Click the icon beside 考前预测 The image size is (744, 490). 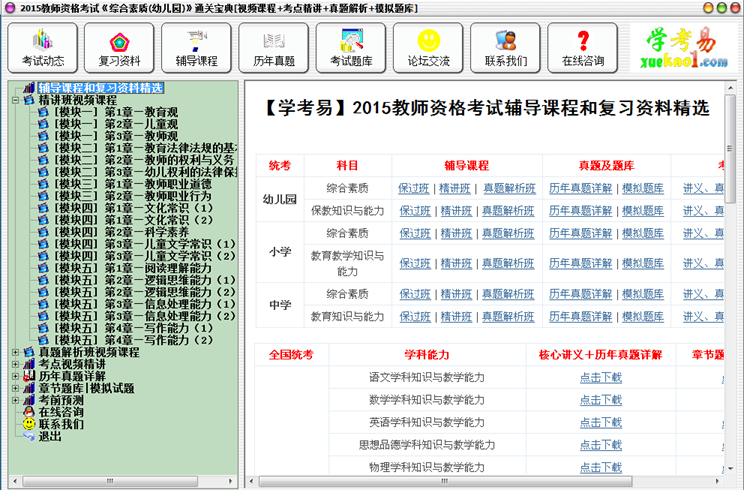click(x=29, y=400)
